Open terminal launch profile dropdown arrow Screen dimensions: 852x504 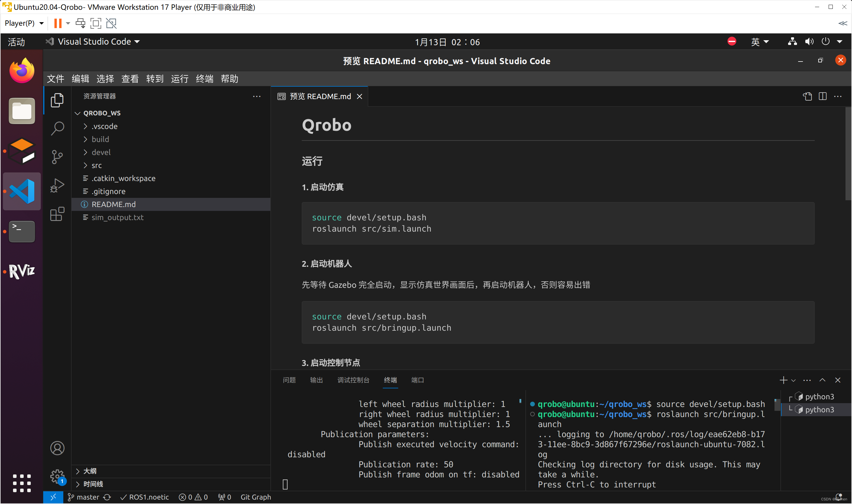coord(793,380)
